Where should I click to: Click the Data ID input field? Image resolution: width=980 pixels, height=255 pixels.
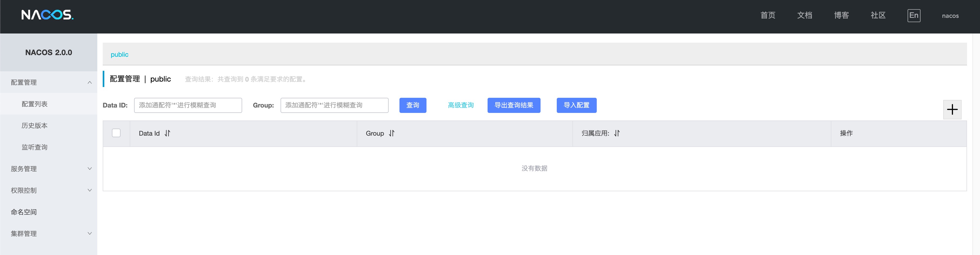(x=188, y=105)
